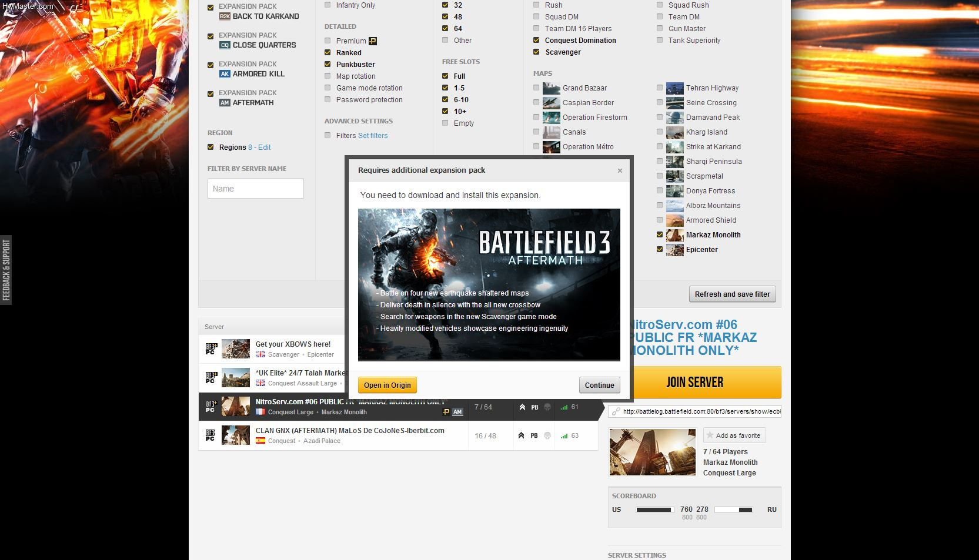This screenshot has width=979, height=560.
Task: Click the AK expansion badge icon
Action: (x=225, y=74)
